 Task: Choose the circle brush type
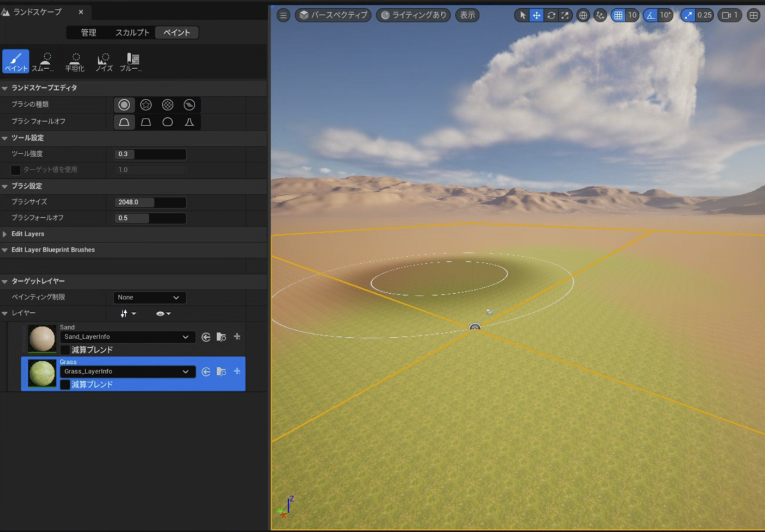tap(124, 104)
